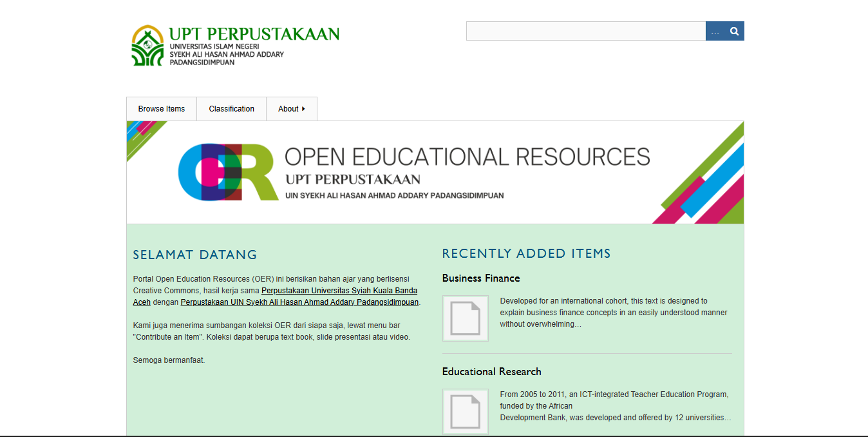Select the Semoga bermanfaat text
Image resolution: width=868 pixels, height=437 pixels.
click(x=169, y=360)
